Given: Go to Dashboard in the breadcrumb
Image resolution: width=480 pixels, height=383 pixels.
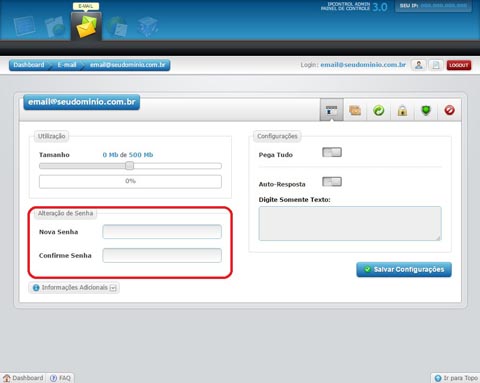Looking at the screenshot, I should pos(29,65).
